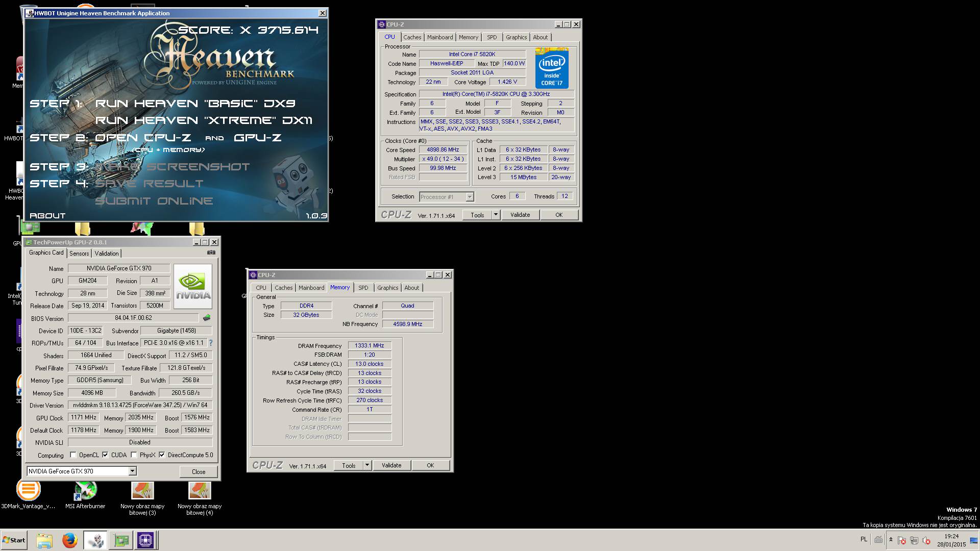The width and height of the screenshot is (980, 551).
Task: Click the NVIDIA SLI Disabled field
Action: [x=140, y=442]
